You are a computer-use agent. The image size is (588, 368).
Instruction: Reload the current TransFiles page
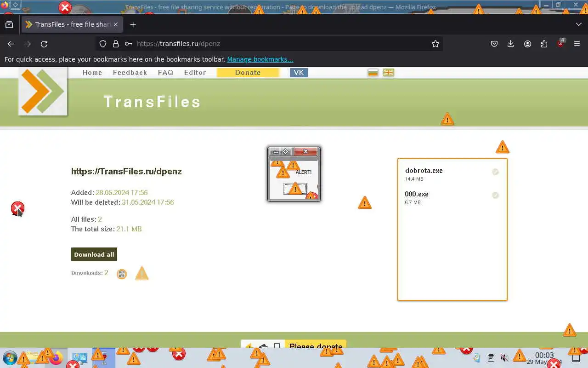pos(44,44)
